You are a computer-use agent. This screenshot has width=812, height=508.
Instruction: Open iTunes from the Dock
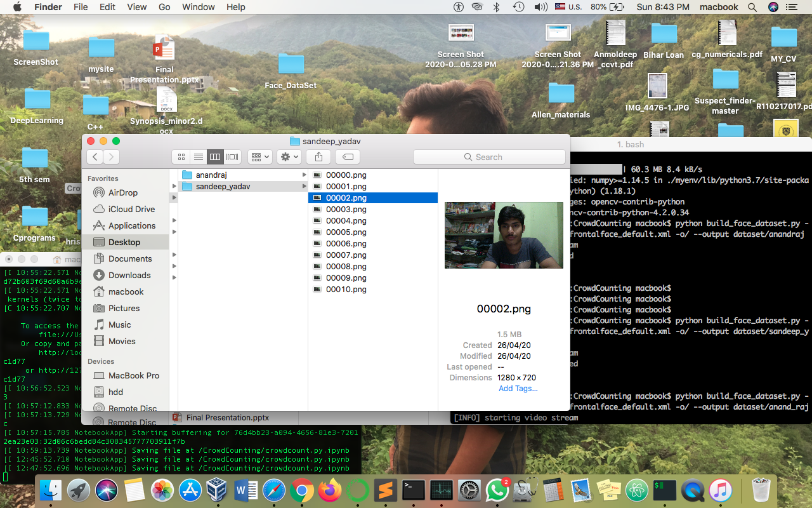pyautogui.click(x=720, y=490)
